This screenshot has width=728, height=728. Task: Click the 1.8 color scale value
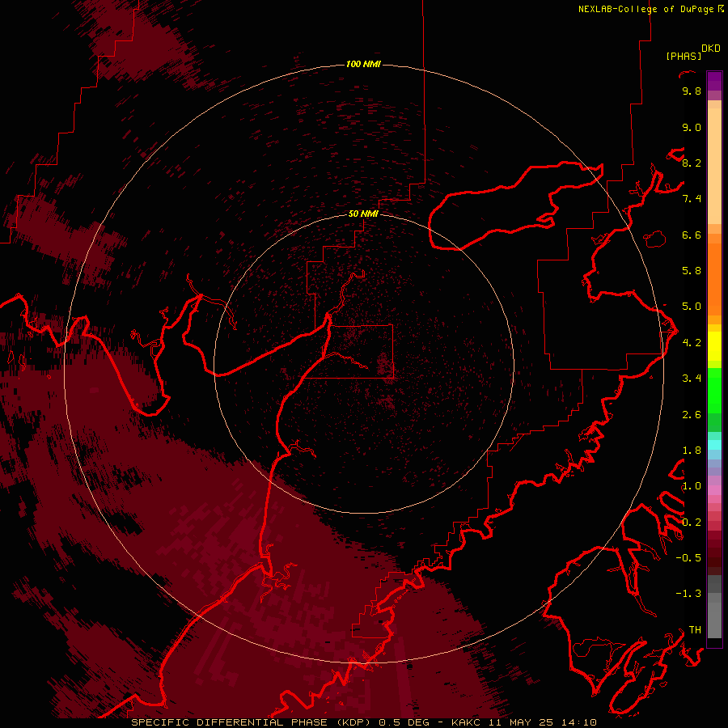click(x=692, y=451)
